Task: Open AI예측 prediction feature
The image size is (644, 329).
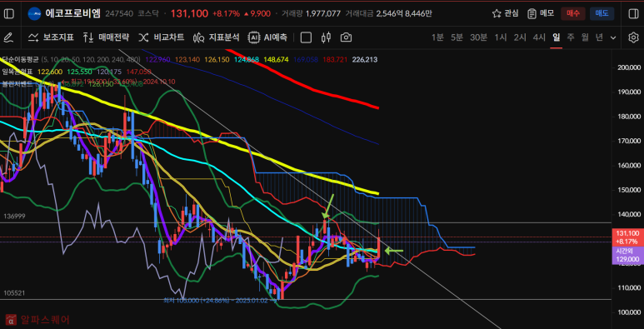Action: 267,37
